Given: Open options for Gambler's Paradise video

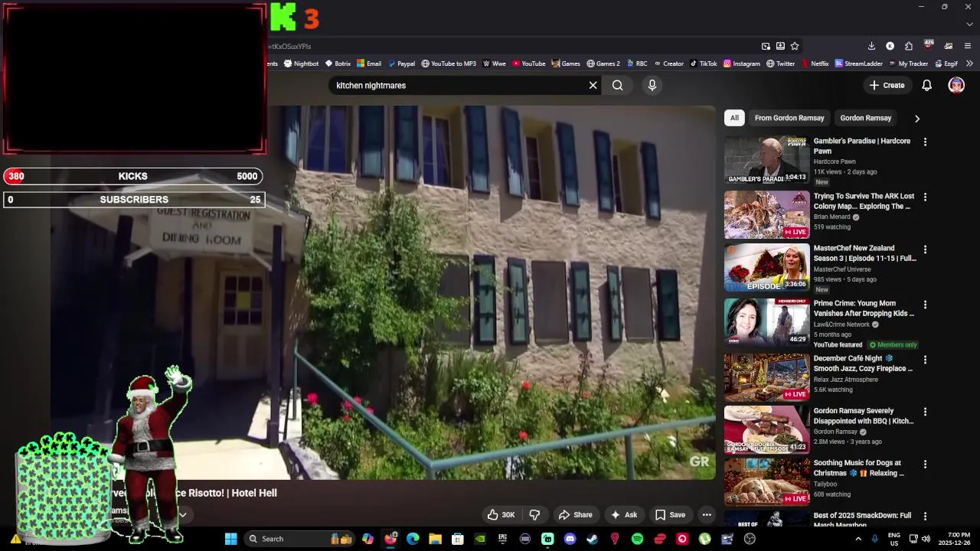Looking at the screenshot, I should pyautogui.click(x=925, y=142).
